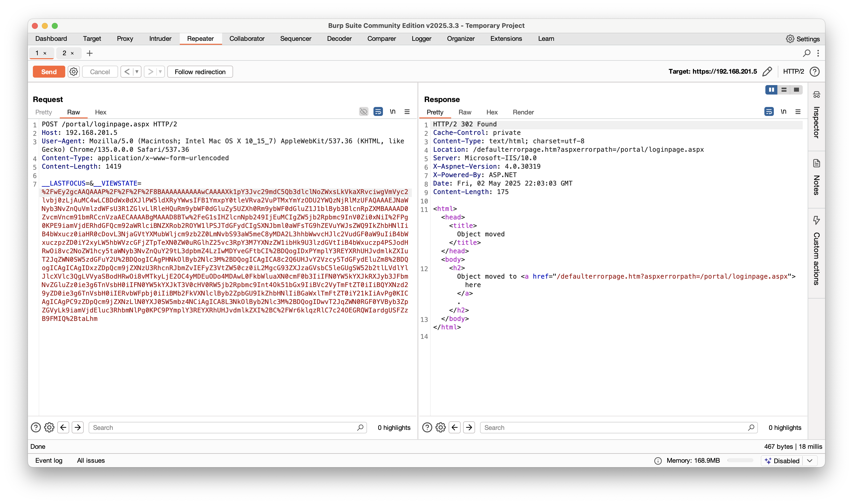This screenshot has height=504, width=853.
Task: Select combined tabbed layout view
Action: (x=796, y=90)
